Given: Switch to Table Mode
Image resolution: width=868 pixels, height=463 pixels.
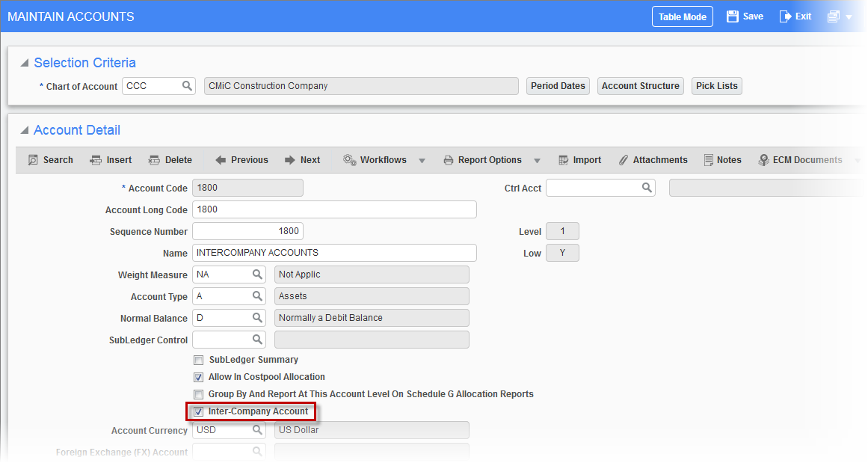Looking at the screenshot, I should pyautogui.click(x=682, y=16).
